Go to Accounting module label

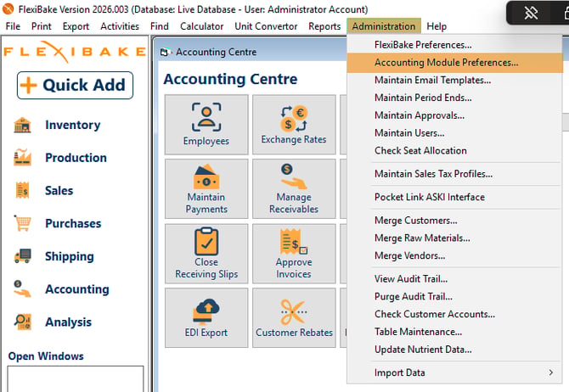[77, 289]
